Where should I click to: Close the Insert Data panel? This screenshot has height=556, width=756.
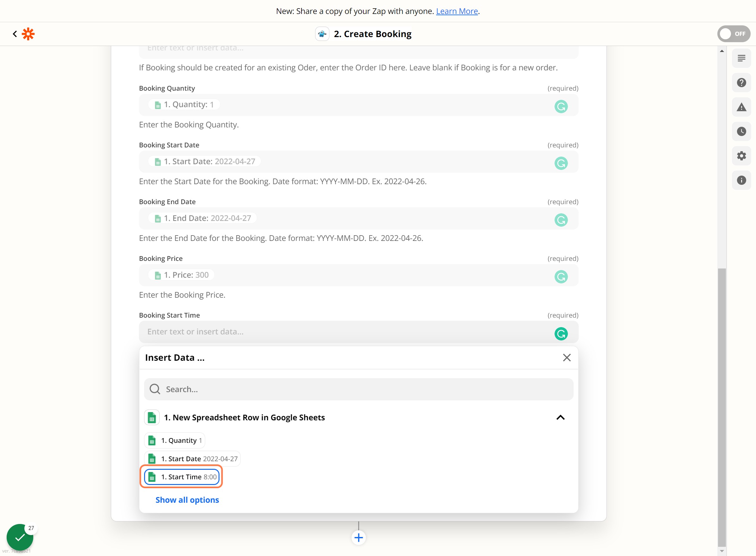coord(567,358)
